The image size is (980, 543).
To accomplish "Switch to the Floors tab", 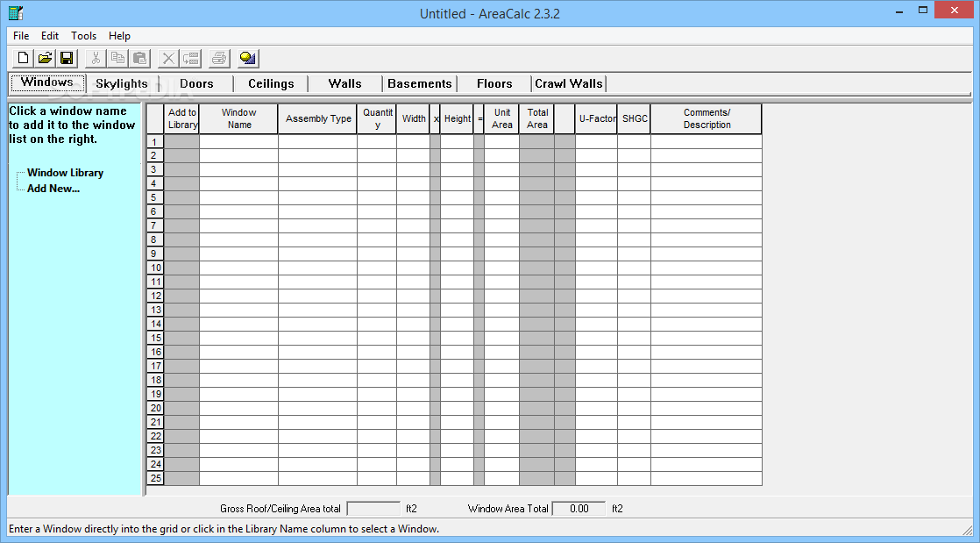I will click(x=494, y=84).
